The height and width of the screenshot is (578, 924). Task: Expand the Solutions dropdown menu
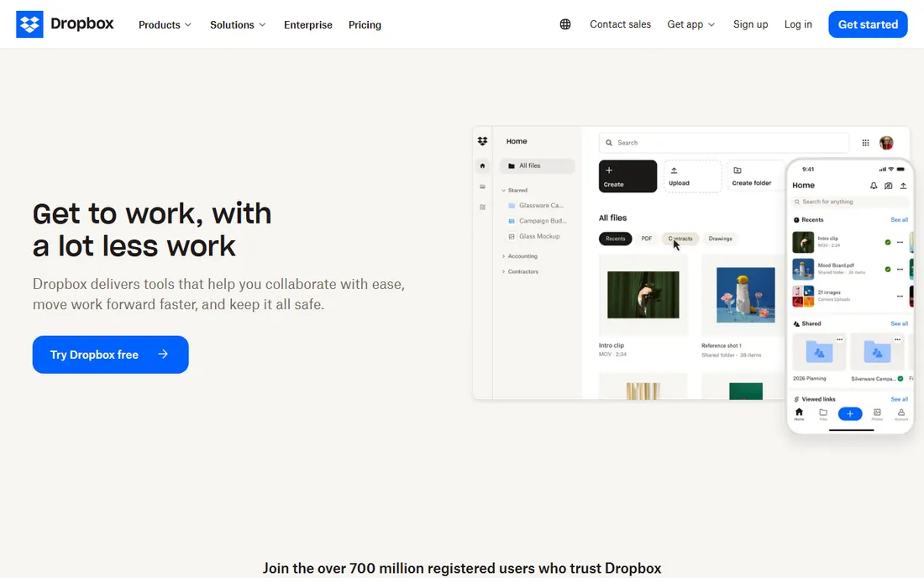(238, 24)
